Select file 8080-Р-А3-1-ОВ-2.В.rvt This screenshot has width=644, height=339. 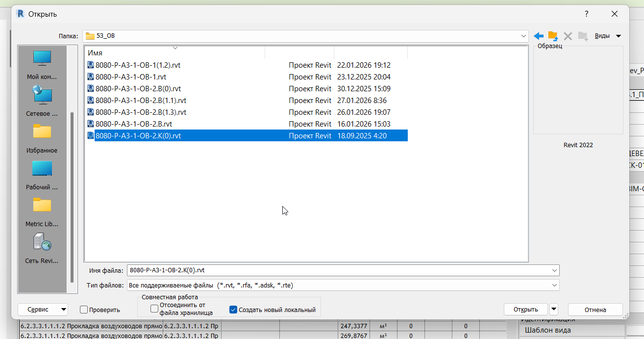[134, 124]
